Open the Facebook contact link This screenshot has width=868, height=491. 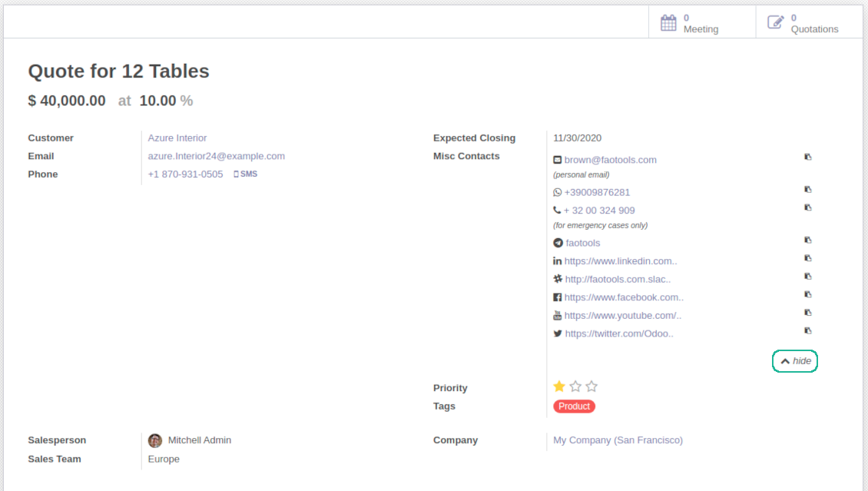click(x=623, y=297)
